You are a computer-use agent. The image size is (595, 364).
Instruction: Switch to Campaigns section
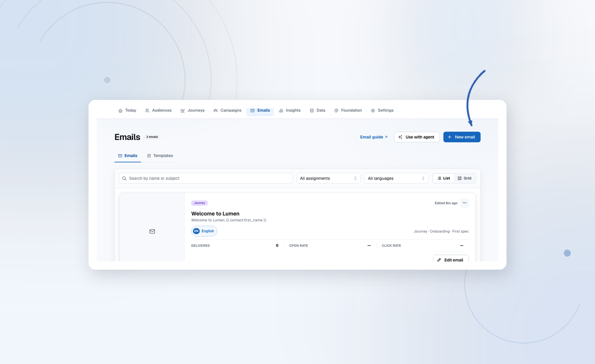[x=227, y=110]
